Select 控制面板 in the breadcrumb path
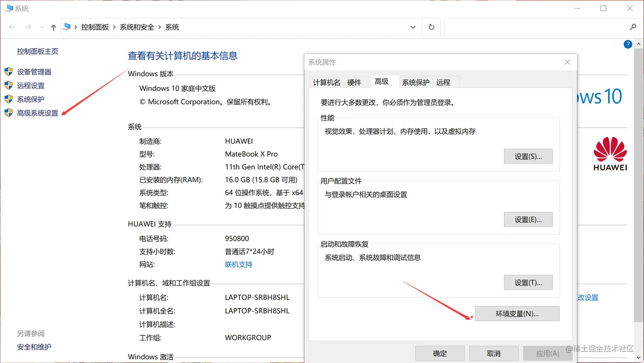This screenshot has width=644, height=363. [95, 27]
